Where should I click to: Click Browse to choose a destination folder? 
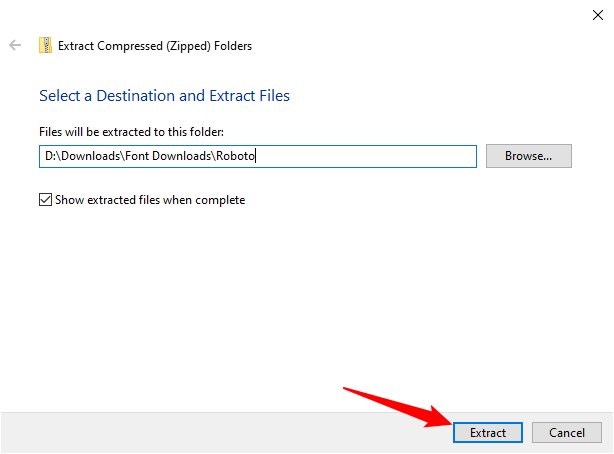[528, 156]
